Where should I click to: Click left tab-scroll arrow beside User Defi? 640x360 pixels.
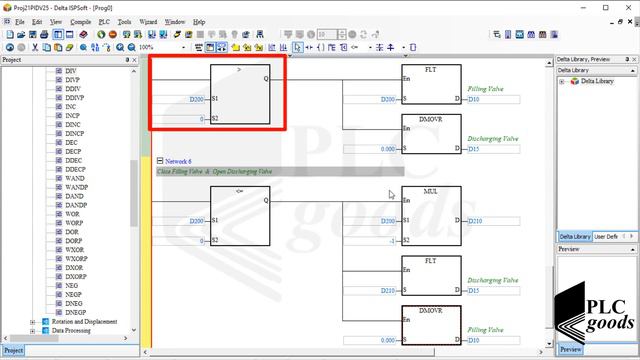[624, 236]
